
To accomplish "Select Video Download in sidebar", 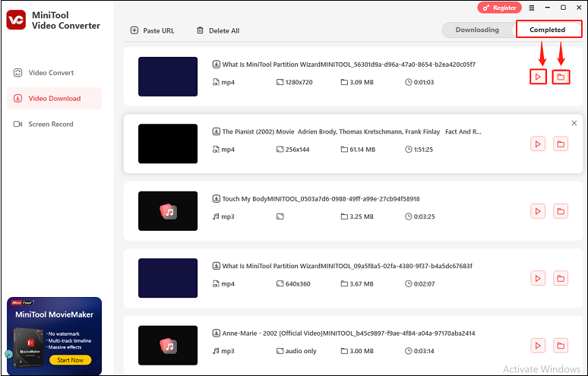I will [x=55, y=98].
